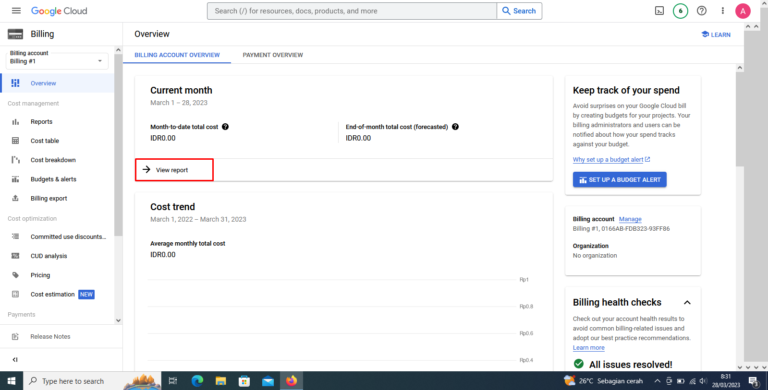Click the Overview dashboard icon

(15, 83)
